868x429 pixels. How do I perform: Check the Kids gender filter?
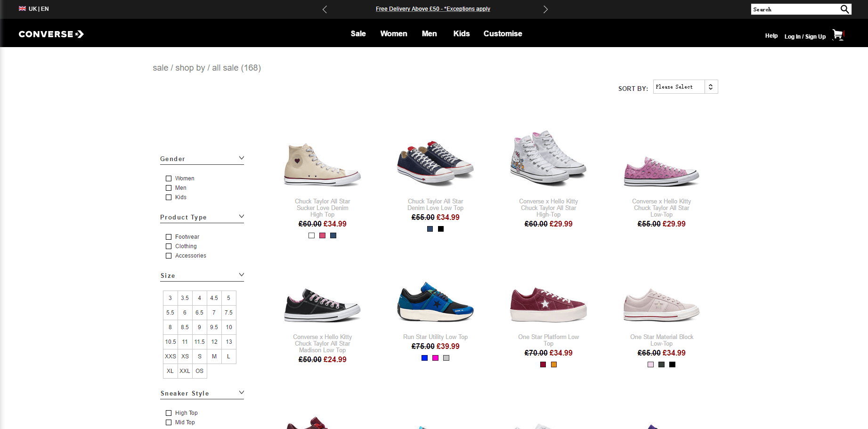point(169,197)
